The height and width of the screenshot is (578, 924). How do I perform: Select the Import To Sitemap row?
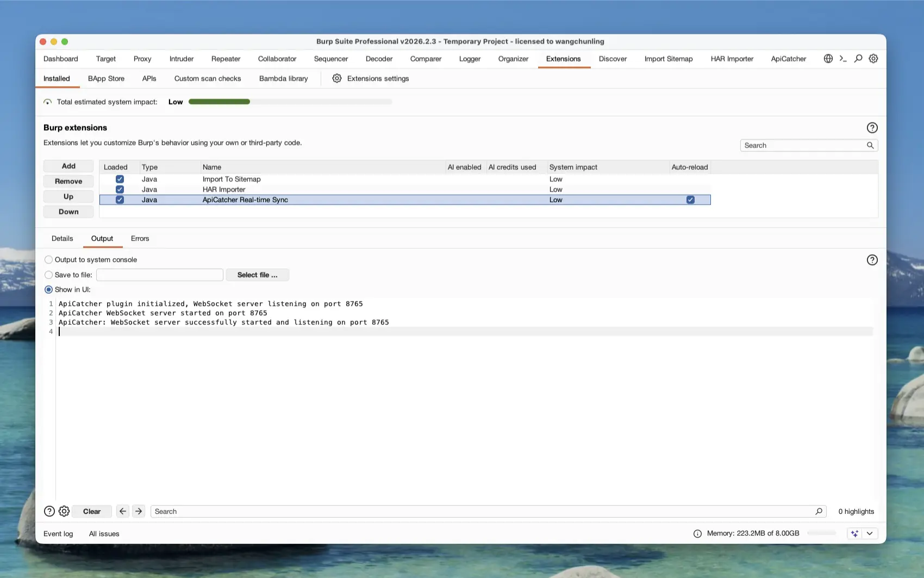(x=405, y=179)
